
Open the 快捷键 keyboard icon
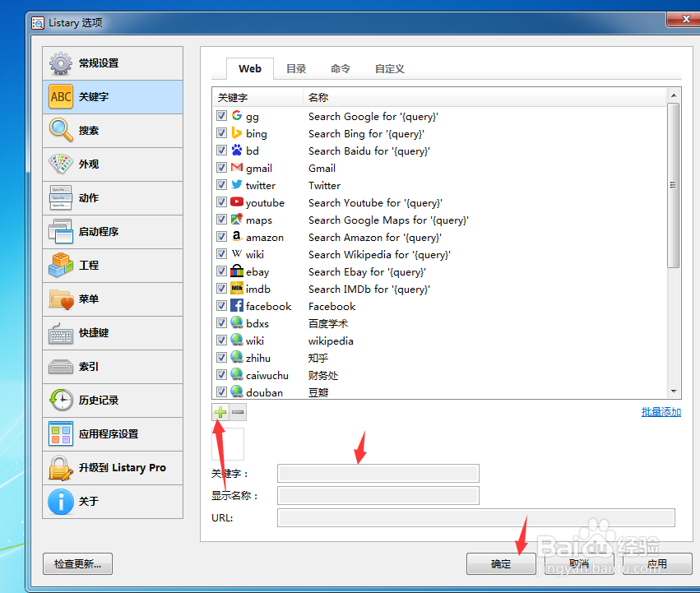[x=61, y=332]
